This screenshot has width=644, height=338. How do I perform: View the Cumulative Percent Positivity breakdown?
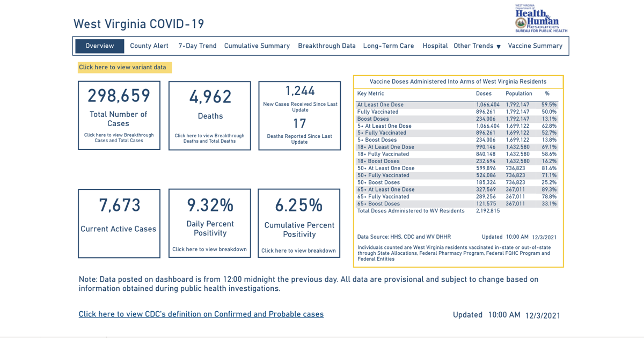[299, 251]
